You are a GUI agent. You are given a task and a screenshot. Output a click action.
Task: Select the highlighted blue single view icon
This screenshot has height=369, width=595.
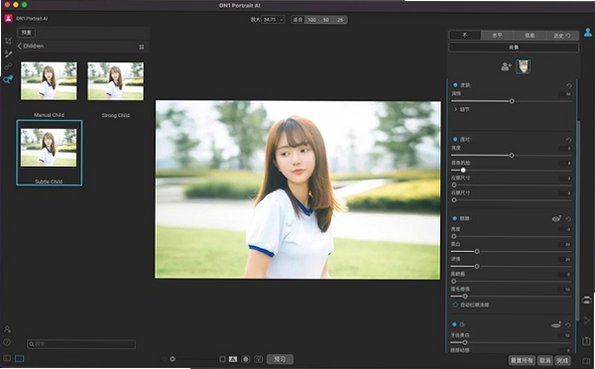point(19,358)
